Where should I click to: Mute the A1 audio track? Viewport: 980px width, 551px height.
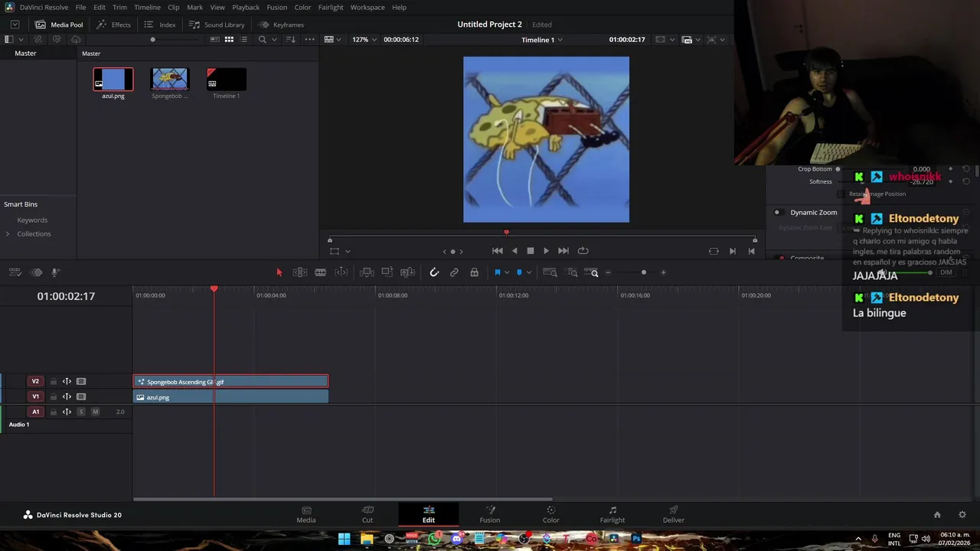click(x=96, y=412)
